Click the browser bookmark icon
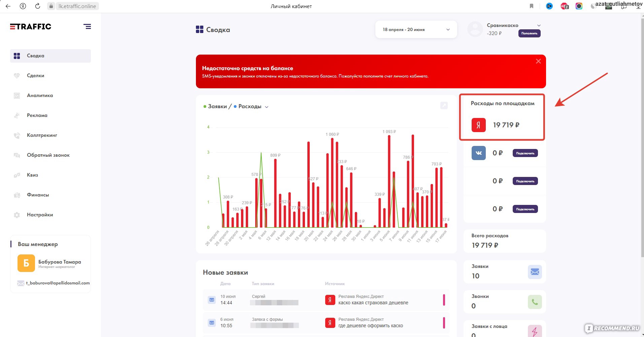The width and height of the screenshot is (644, 337). (x=532, y=6)
